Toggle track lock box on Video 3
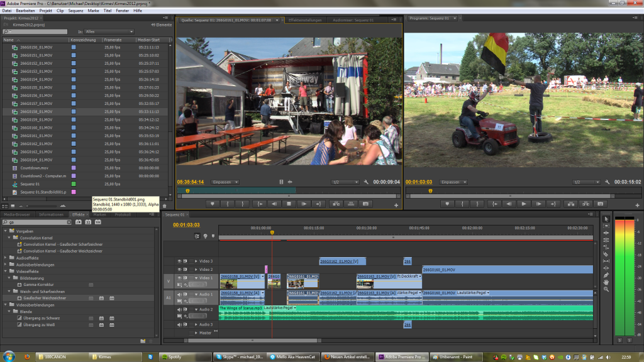 click(x=191, y=261)
